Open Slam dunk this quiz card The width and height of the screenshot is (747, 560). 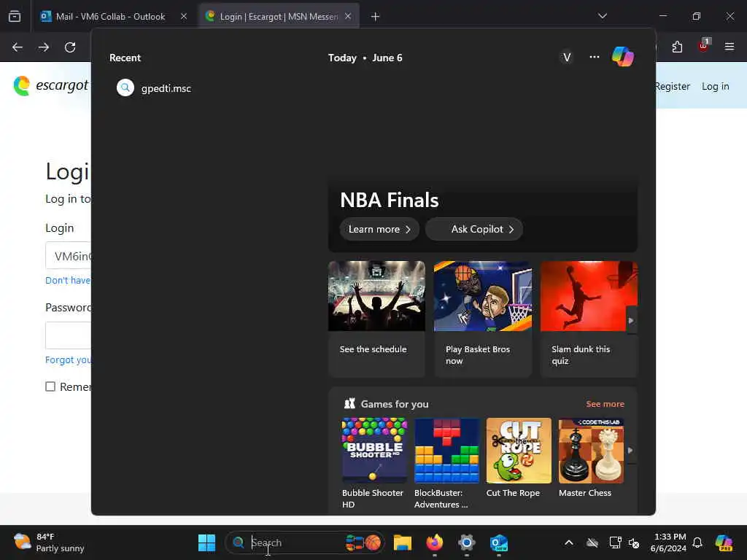[x=589, y=319]
